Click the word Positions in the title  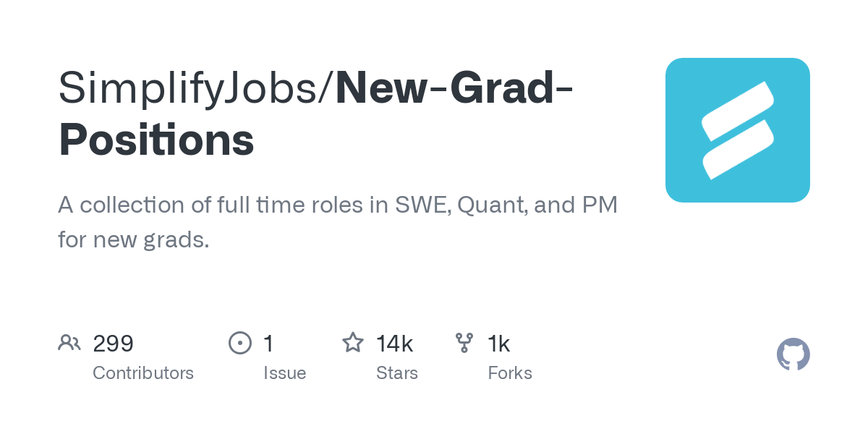pyautogui.click(x=156, y=140)
